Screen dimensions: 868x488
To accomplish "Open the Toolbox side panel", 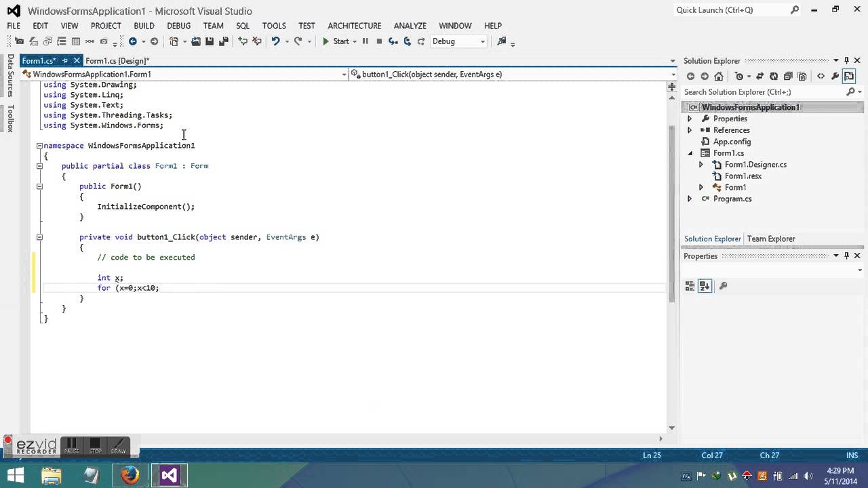I will pyautogui.click(x=10, y=118).
